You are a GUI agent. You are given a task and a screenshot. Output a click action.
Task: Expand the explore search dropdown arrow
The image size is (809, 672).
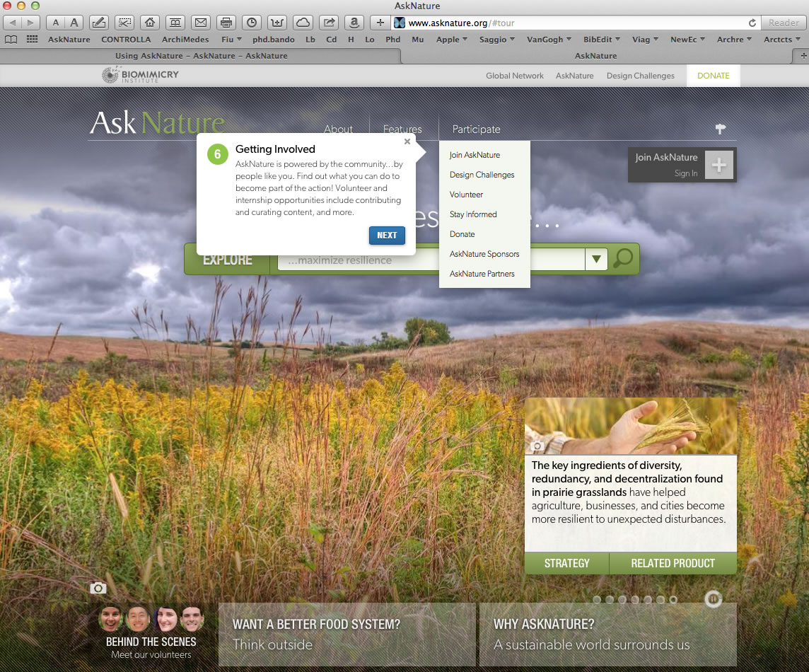click(x=596, y=260)
